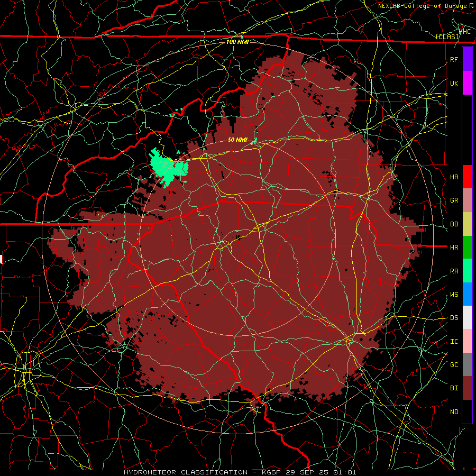
Task: Click the IC legend label
Action: pyautogui.click(x=454, y=341)
